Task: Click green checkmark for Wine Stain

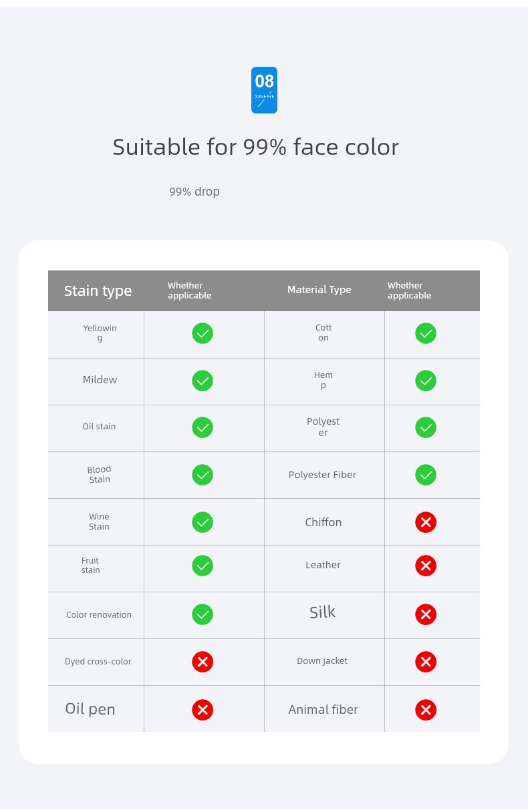Action: click(x=203, y=522)
